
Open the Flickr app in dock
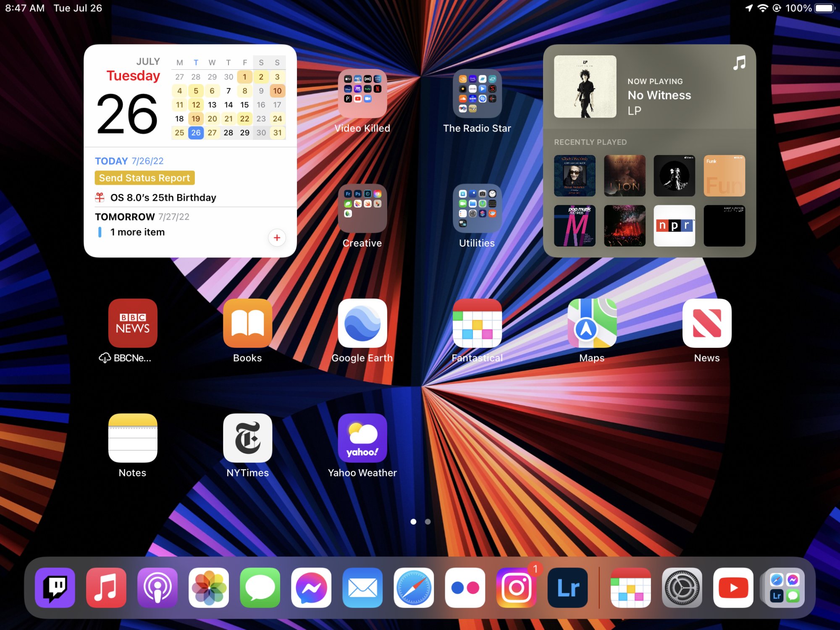pos(465,588)
